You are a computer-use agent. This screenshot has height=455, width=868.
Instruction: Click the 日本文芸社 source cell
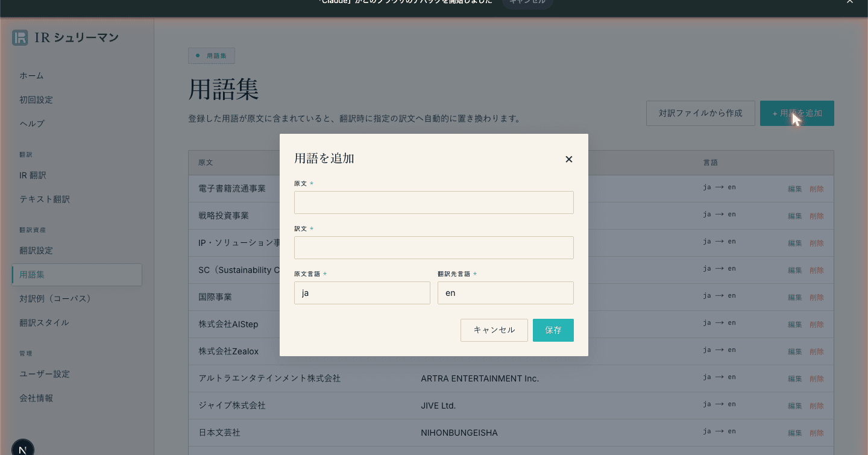[x=219, y=433]
